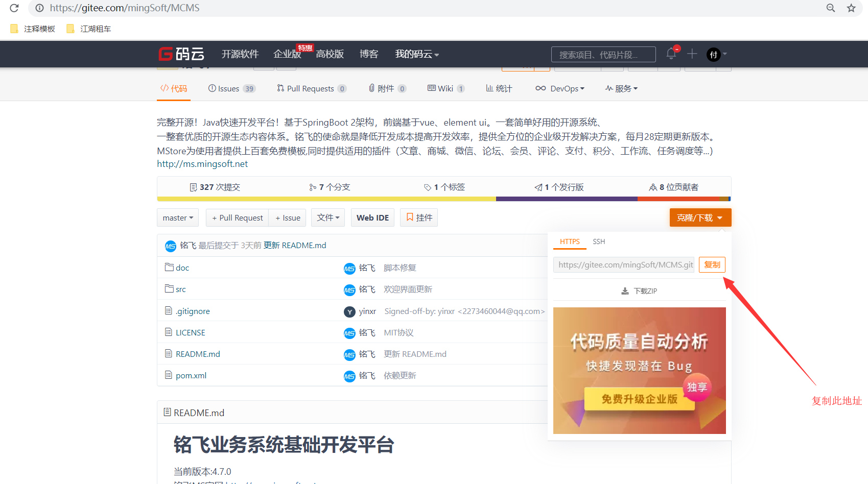Click the yinxr contributor avatar

click(x=349, y=311)
